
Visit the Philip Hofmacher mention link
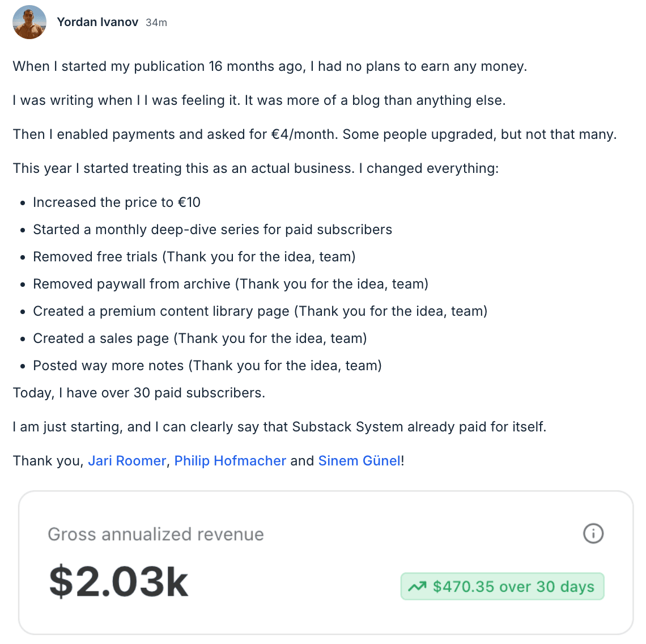click(230, 461)
